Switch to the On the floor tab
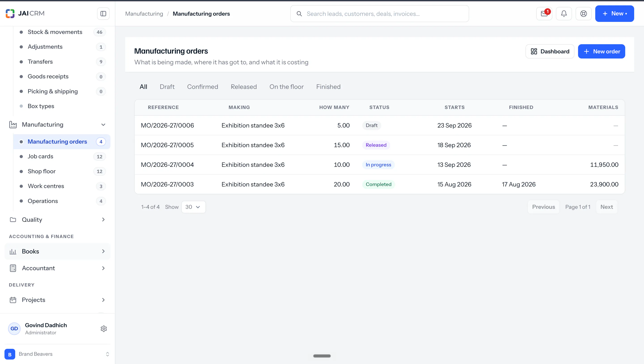Viewport: 644px width, 364px height. coord(286,87)
